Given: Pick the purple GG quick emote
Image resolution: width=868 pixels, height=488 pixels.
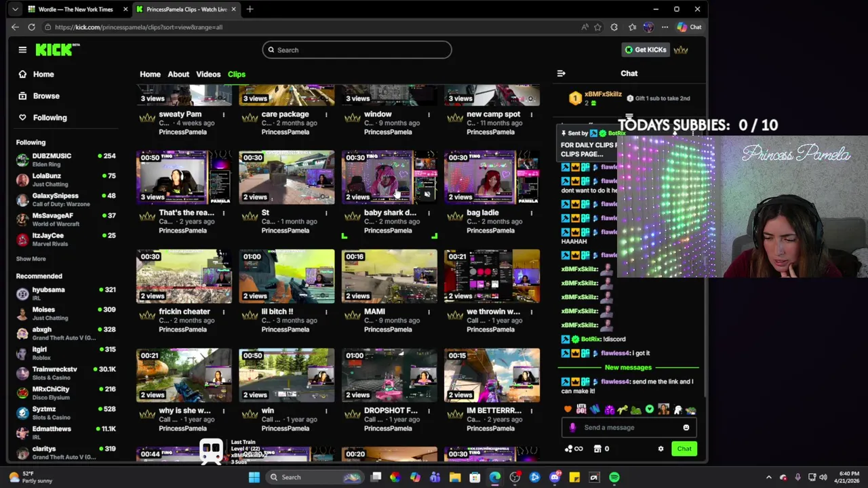Looking at the screenshot, I should 609,409.
